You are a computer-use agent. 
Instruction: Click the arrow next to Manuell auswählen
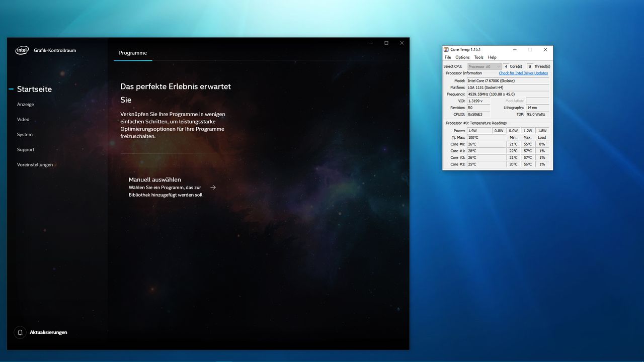(x=213, y=187)
